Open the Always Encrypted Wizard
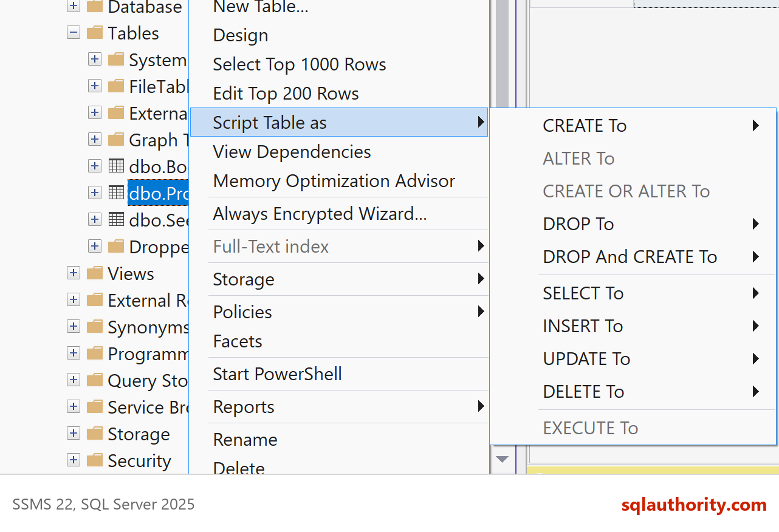 [339, 214]
